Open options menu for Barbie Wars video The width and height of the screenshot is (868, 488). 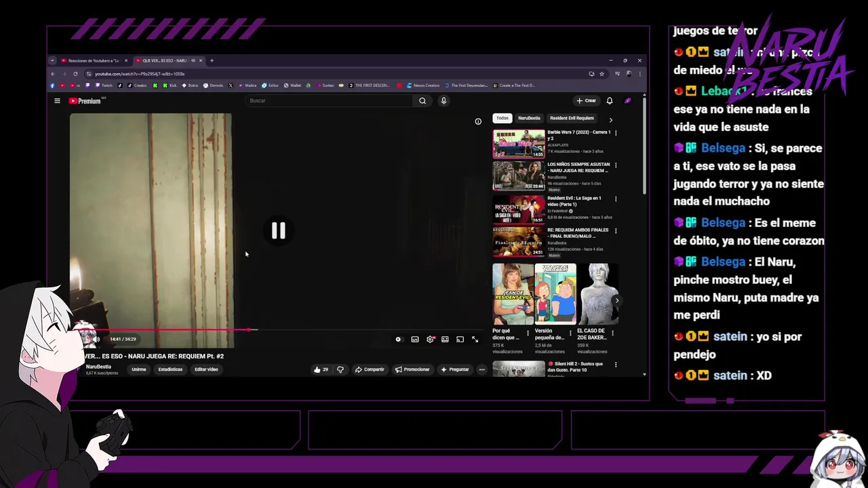[616, 133]
